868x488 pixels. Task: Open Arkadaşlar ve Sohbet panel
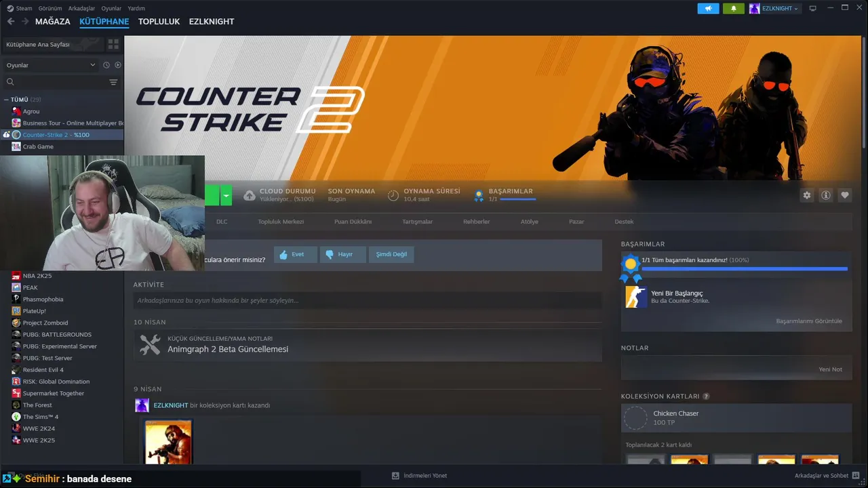828,476
